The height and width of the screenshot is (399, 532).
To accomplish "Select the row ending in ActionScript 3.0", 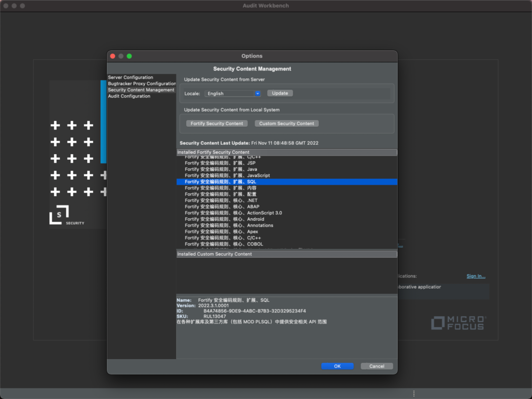I will pos(287,213).
